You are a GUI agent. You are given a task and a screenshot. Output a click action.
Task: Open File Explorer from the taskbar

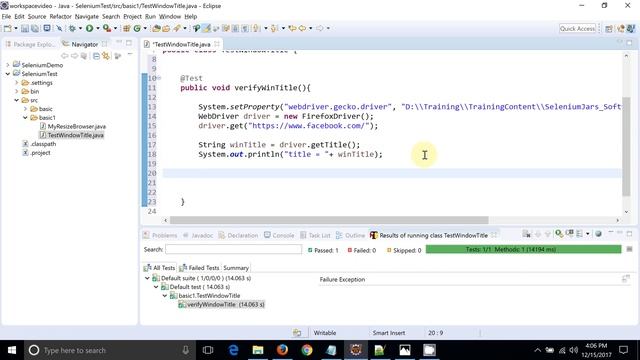tap(258, 350)
